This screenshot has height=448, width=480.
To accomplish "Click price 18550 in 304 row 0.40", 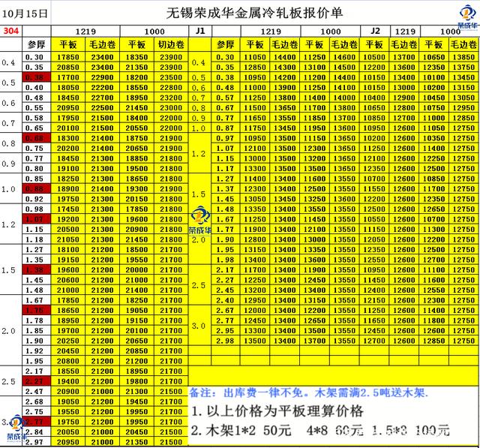I will [x=136, y=88].
